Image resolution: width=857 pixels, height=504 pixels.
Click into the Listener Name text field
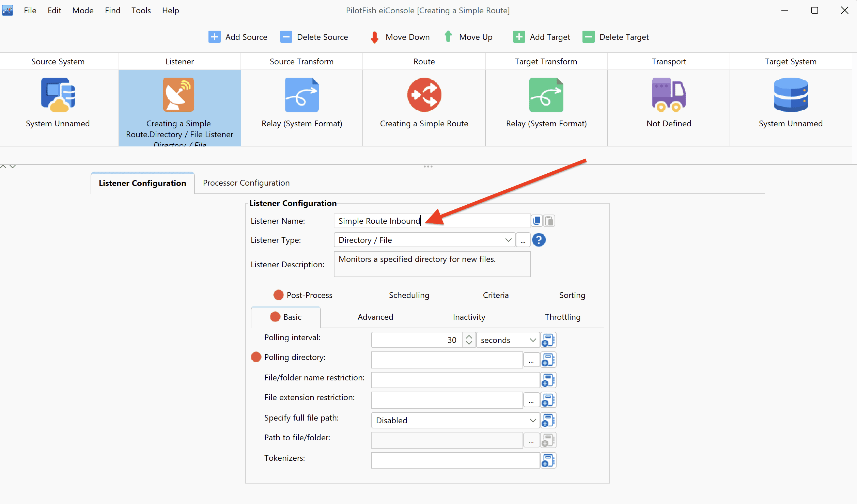432,221
